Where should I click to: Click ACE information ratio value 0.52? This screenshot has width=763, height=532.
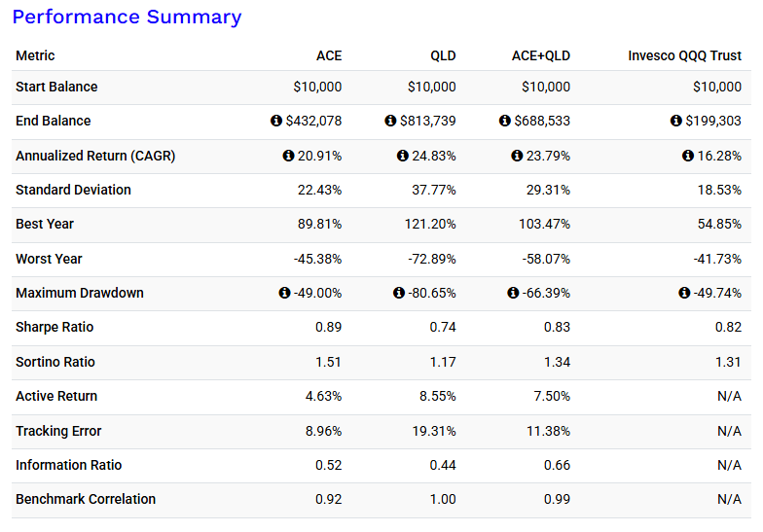[x=329, y=465]
